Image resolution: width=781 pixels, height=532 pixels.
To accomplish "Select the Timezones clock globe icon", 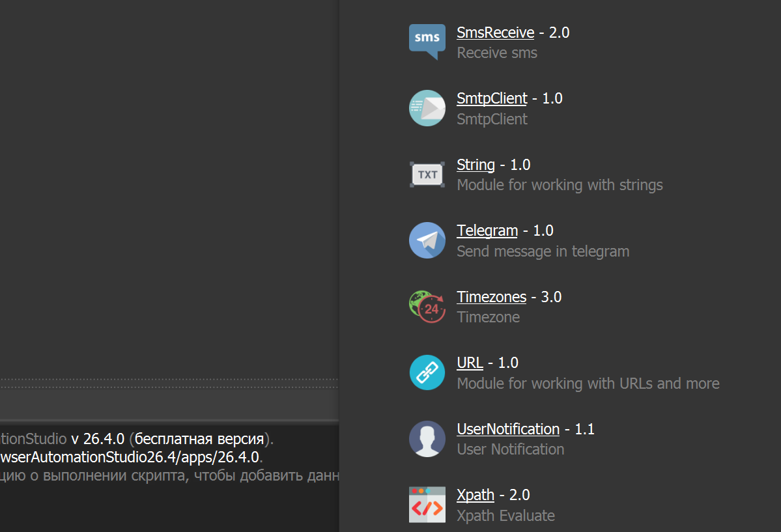I will click(427, 306).
